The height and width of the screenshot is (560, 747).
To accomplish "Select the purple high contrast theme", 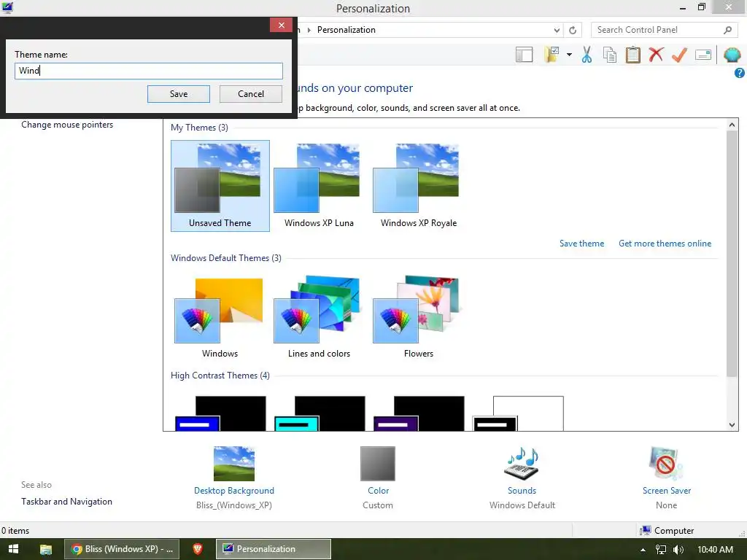I will pyautogui.click(x=418, y=413).
